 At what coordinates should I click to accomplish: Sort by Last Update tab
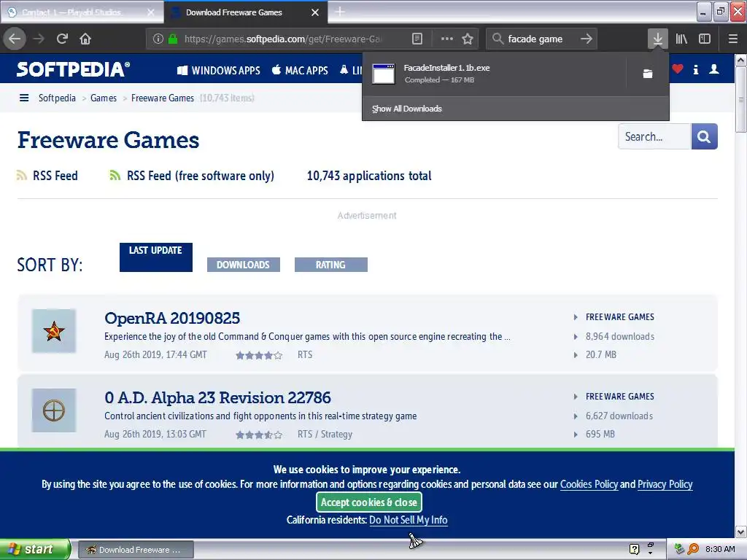click(x=156, y=257)
